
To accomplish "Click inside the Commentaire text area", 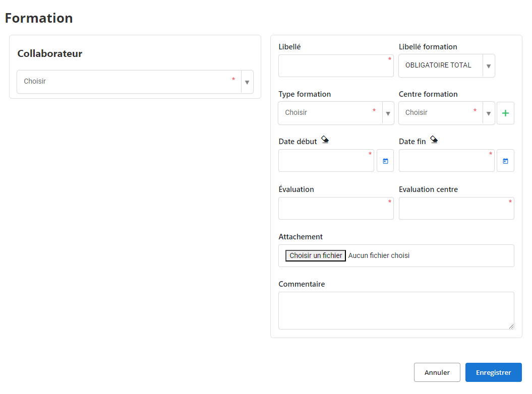I will (396, 310).
